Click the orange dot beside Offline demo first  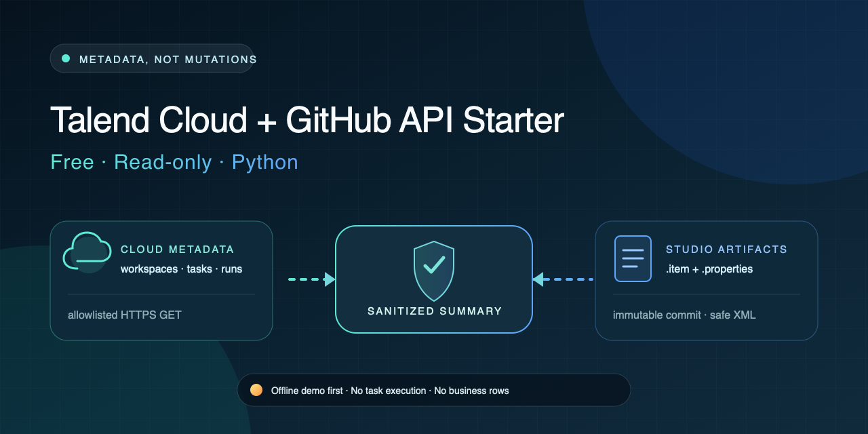point(256,390)
